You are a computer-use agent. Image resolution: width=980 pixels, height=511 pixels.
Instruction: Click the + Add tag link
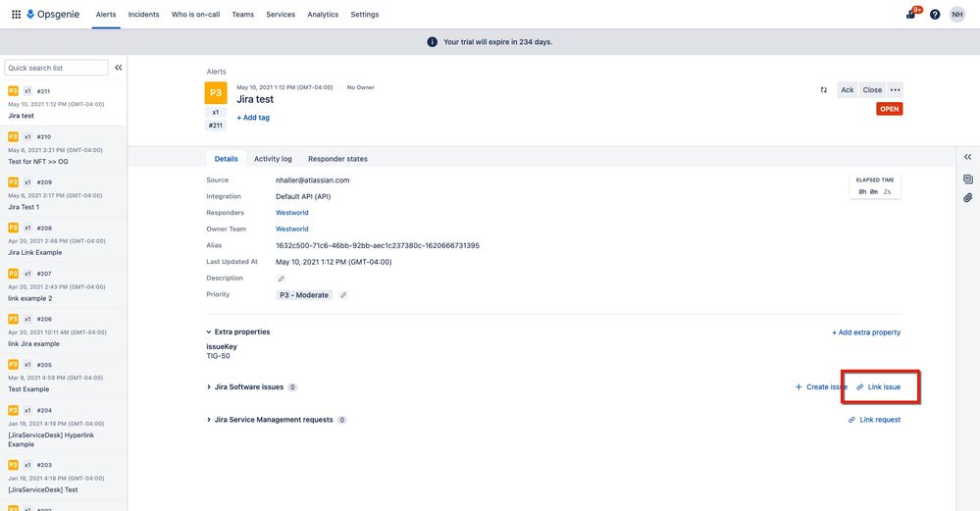[253, 118]
